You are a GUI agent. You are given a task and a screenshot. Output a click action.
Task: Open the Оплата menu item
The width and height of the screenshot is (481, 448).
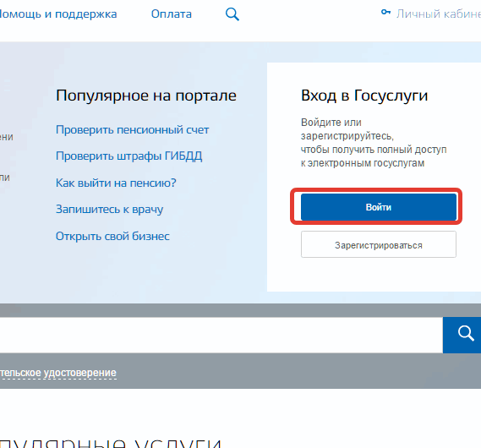click(x=171, y=14)
